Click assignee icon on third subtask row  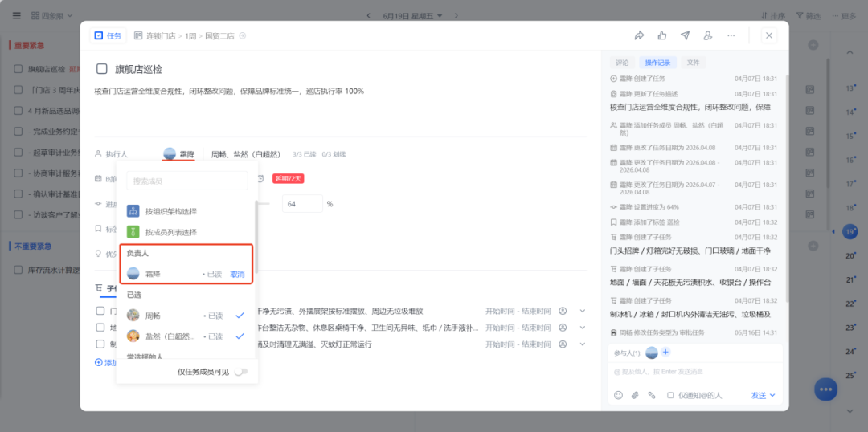click(563, 344)
